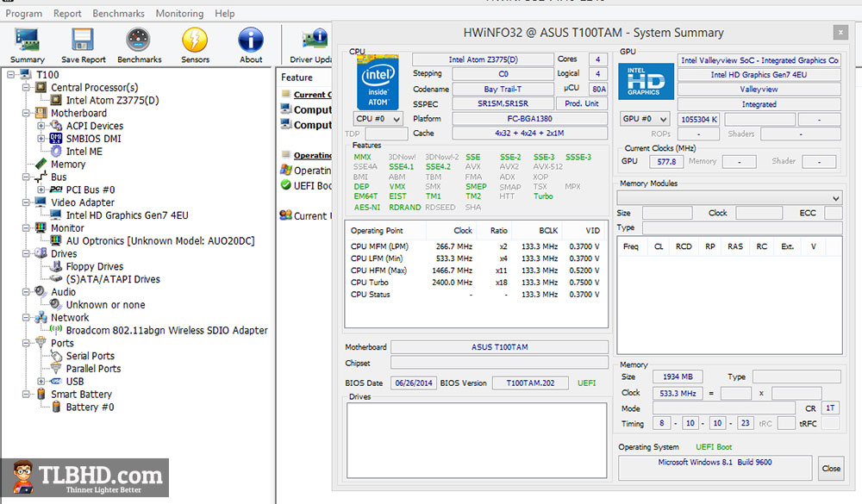Viewport: 862px width, 504px height.
Task: Click the Save Report floppy icon
Action: 83,40
